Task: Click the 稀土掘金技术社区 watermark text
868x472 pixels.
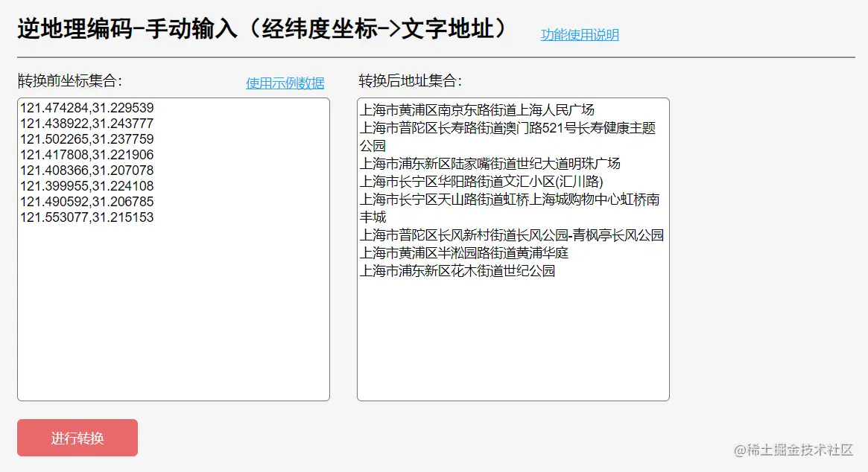Action: (792, 450)
